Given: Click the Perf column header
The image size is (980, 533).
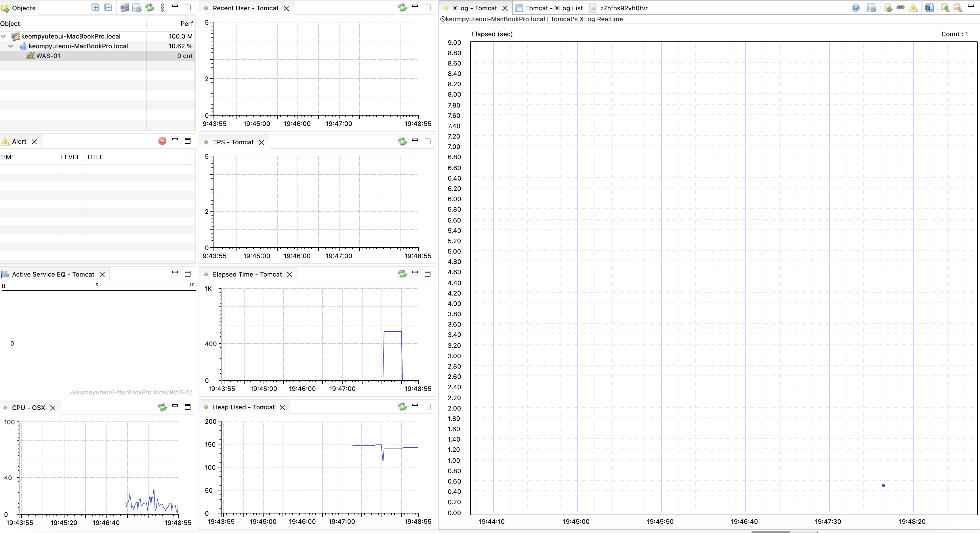Looking at the screenshot, I should [x=186, y=24].
